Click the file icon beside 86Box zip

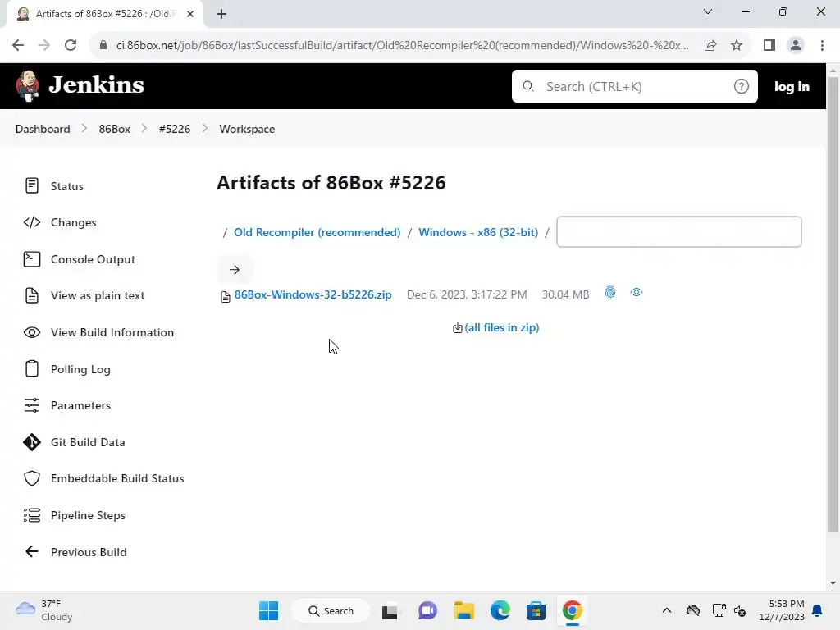click(x=226, y=296)
